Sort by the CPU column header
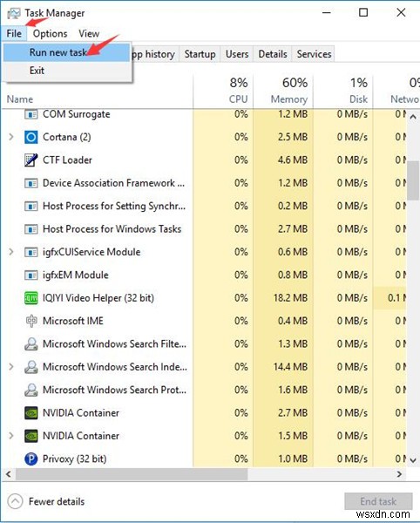 [x=223, y=91]
